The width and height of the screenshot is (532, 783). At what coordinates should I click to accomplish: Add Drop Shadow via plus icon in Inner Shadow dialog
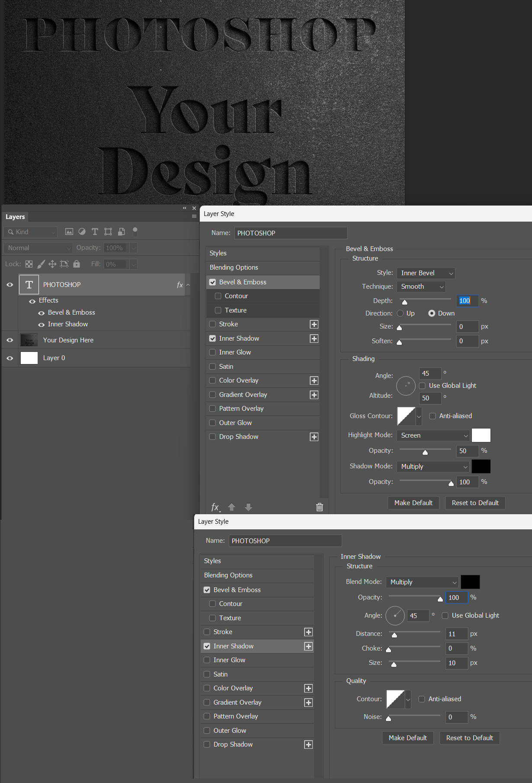[308, 744]
